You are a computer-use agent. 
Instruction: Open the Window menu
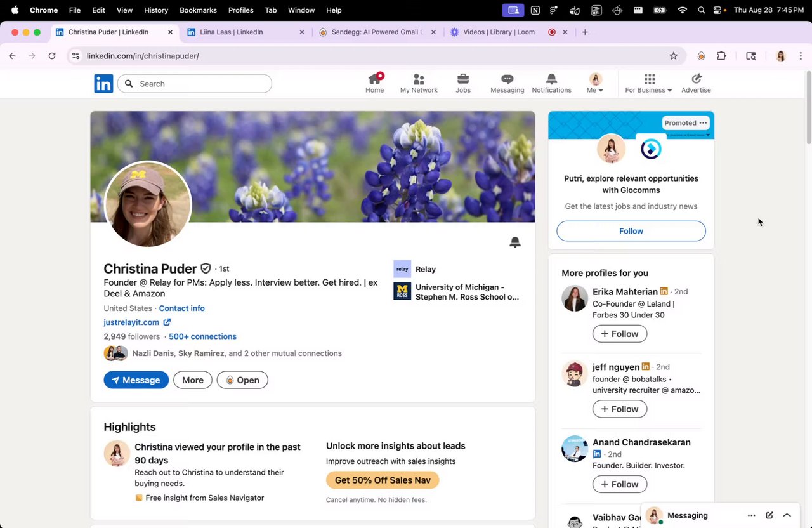pyautogui.click(x=301, y=10)
